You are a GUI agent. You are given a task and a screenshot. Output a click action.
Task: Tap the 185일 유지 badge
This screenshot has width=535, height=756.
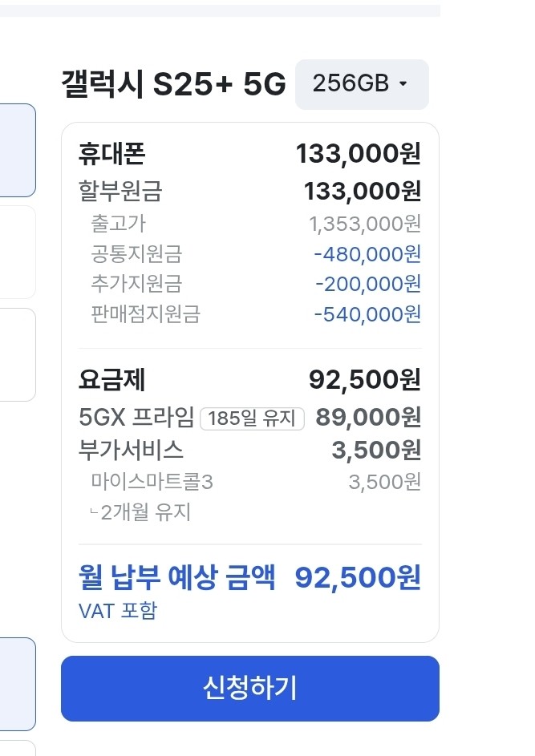(252, 418)
